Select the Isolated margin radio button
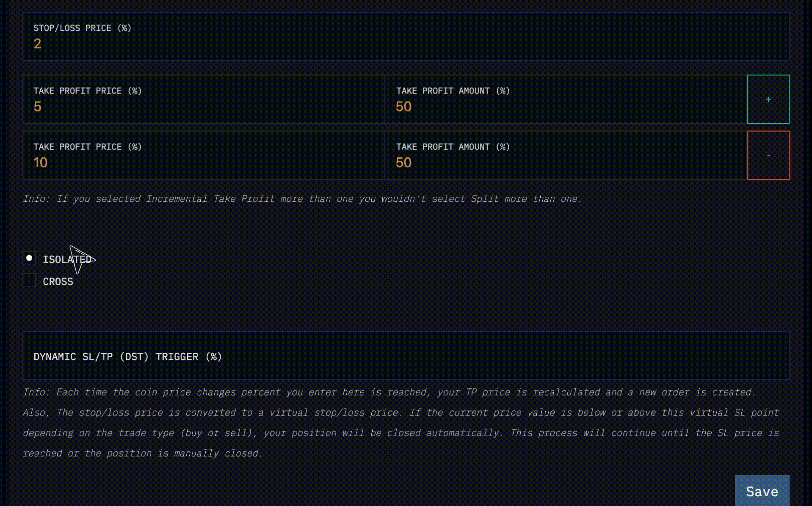Image resolution: width=812 pixels, height=506 pixels. 29,258
